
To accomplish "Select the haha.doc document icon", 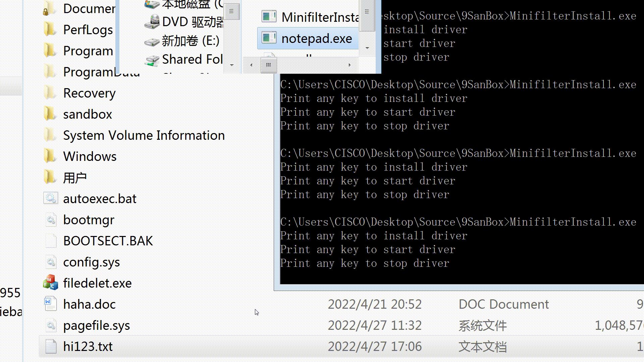I will tap(51, 304).
